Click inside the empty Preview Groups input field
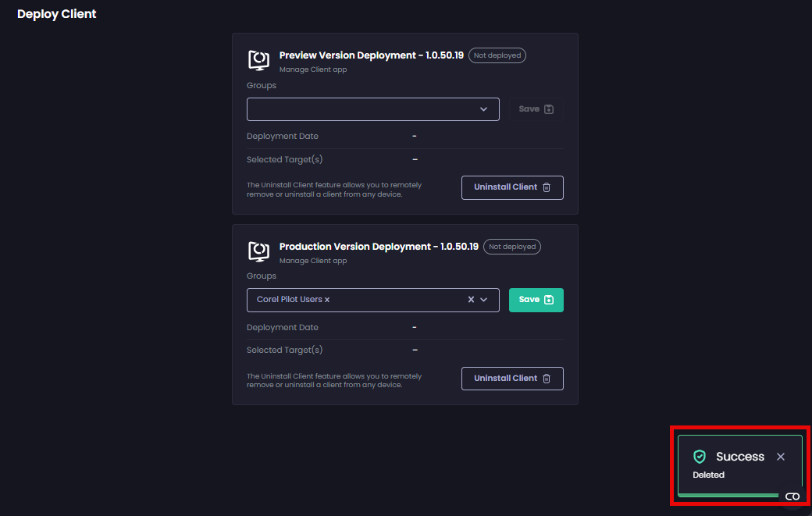812x516 pixels. tap(367, 109)
